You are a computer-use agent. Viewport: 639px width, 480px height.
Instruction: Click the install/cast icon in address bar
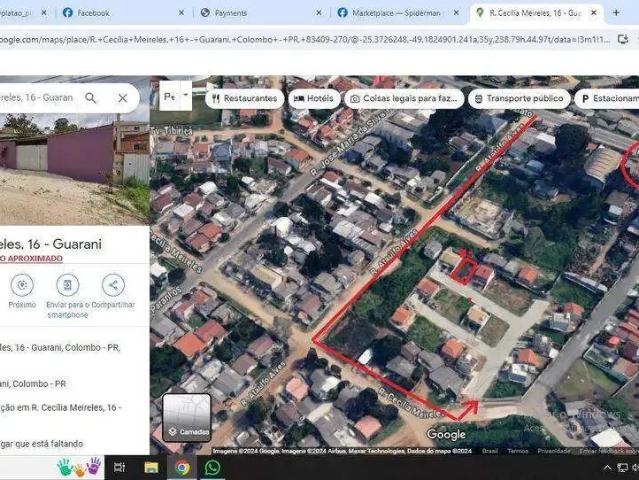(623, 40)
